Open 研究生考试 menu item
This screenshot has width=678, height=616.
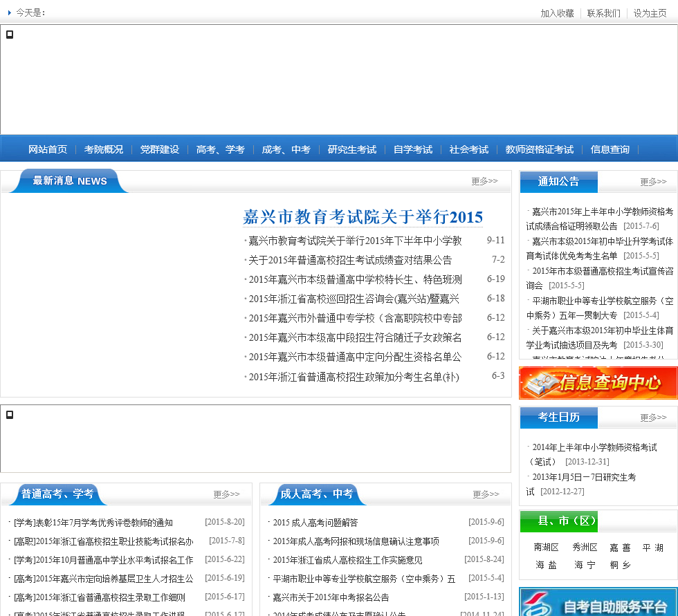(352, 149)
